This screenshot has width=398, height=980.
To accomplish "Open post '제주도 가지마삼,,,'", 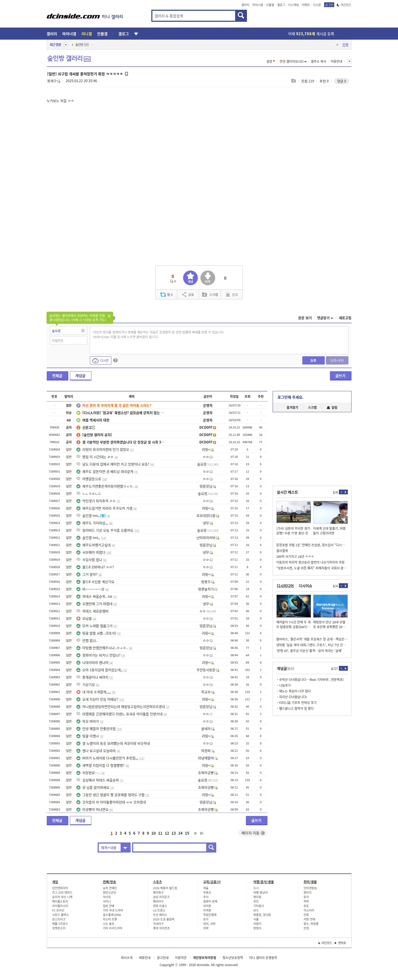I will (x=95, y=523).
